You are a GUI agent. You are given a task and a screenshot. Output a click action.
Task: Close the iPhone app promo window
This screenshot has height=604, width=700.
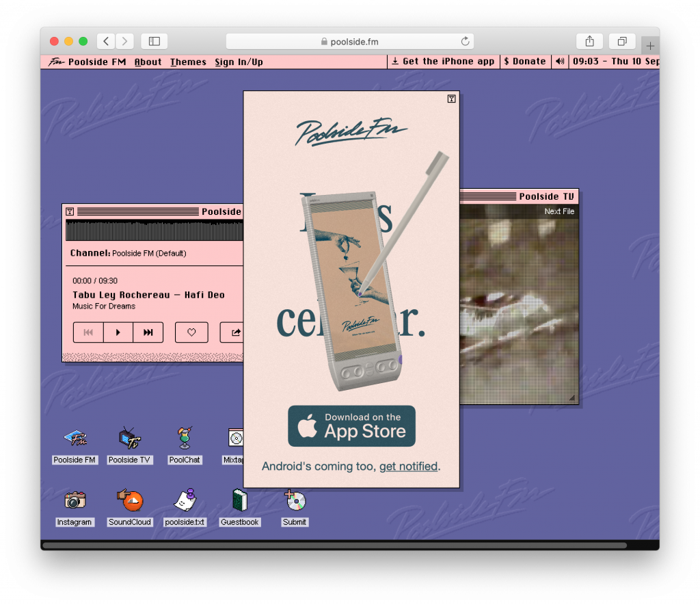coord(451,99)
